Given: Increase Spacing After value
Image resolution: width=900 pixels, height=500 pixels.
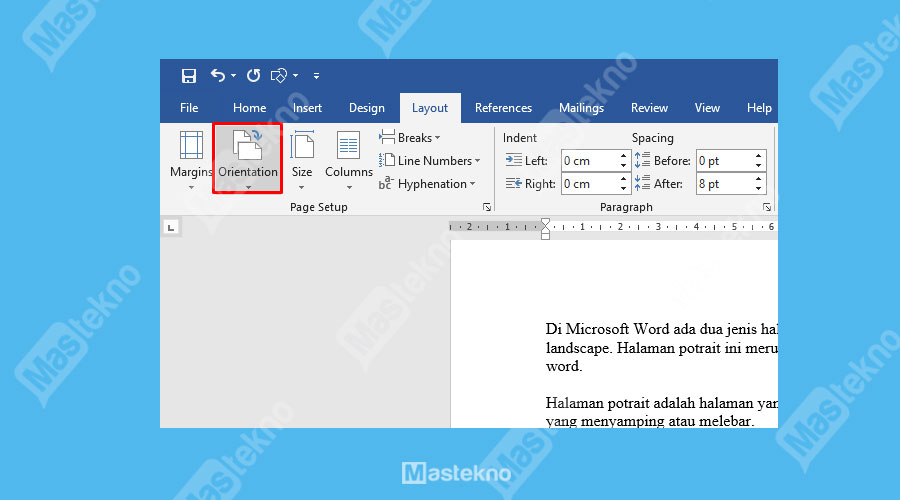Looking at the screenshot, I should (758, 179).
